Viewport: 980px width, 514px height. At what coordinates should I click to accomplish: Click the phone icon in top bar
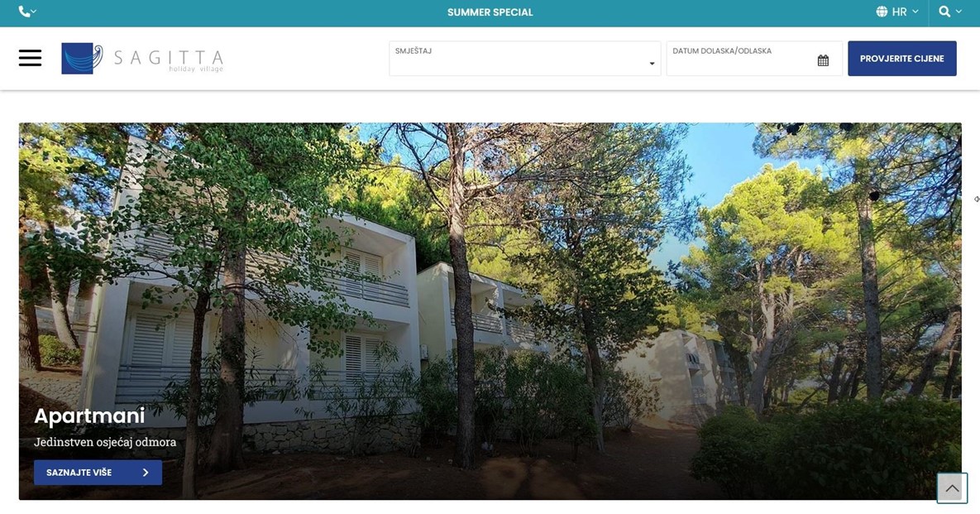click(x=24, y=12)
